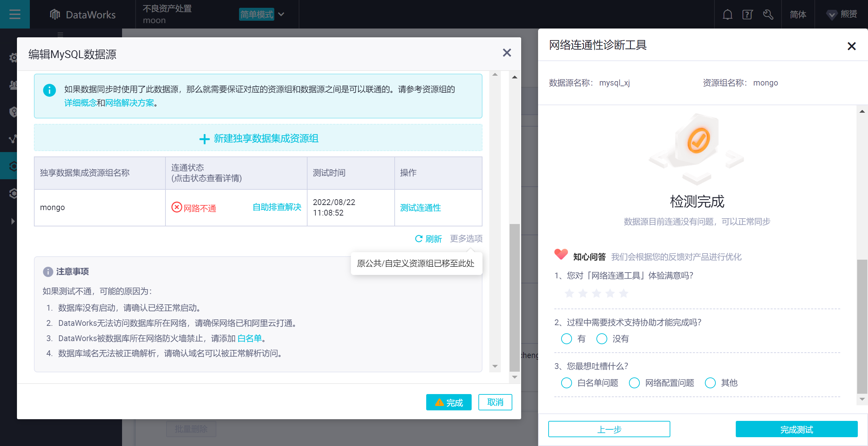Click inner scrollbar up arrow in dialog
Screen dimensions: 868x446
pos(495,75)
